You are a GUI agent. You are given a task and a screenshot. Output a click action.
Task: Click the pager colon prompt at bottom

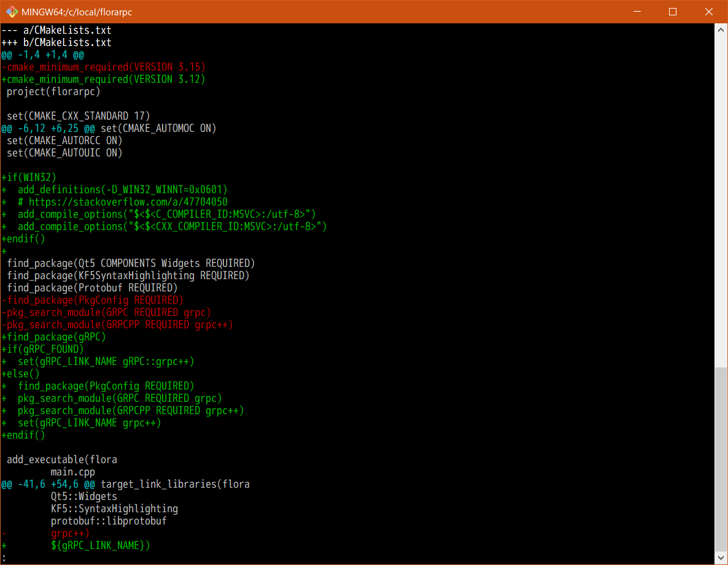click(4, 558)
